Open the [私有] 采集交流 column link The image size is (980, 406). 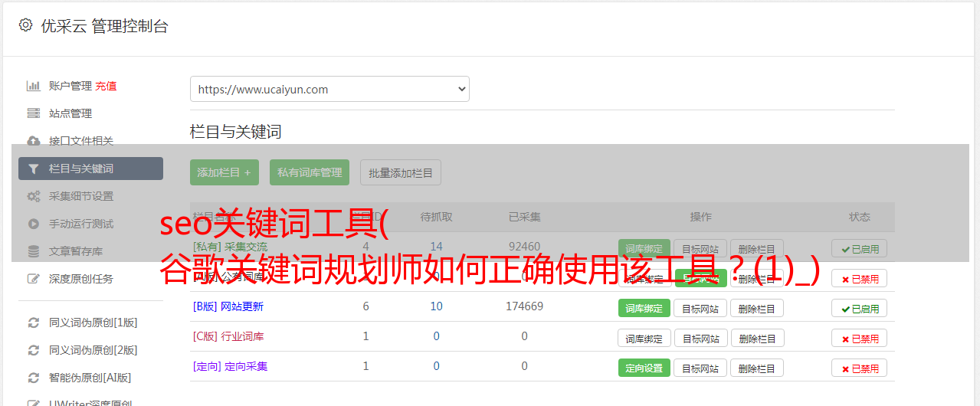[230, 247]
